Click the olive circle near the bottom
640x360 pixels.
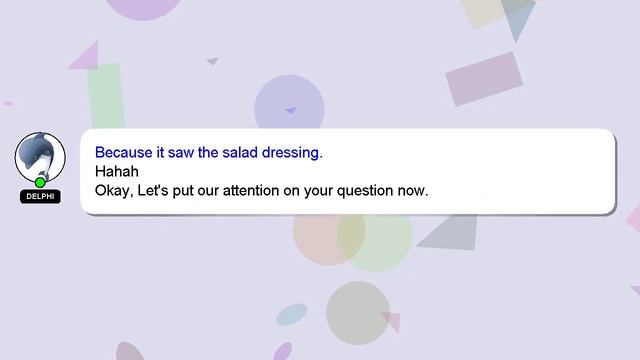click(x=358, y=313)
